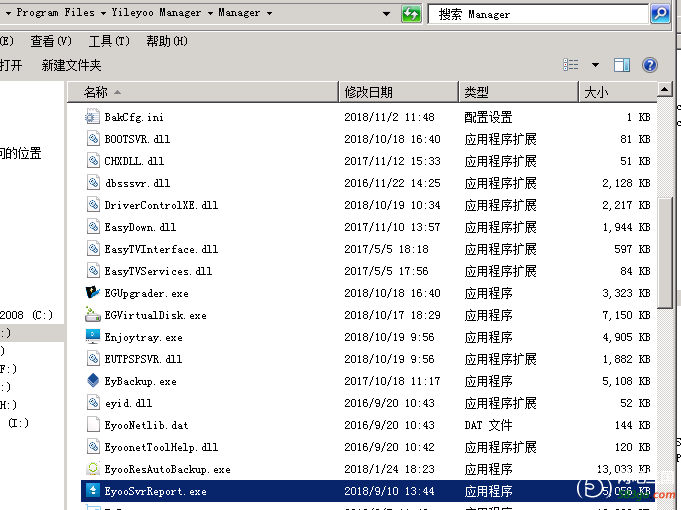Viewport: 681px width, 510px height.
Task: Click the EasyTVInterface.dll file icon
Action: coord(93,249)
